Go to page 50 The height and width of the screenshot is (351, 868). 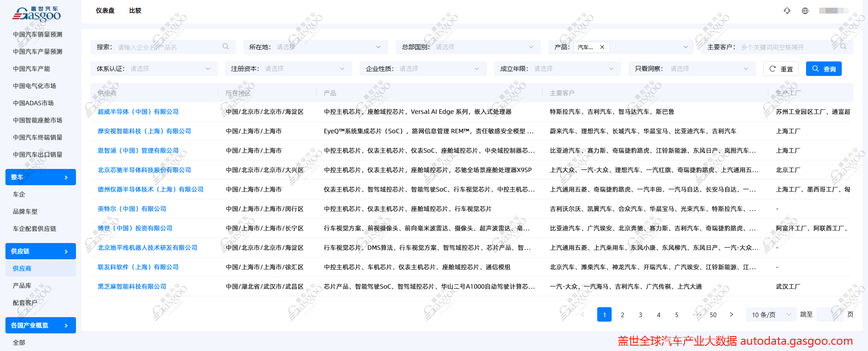coord(713,314)
